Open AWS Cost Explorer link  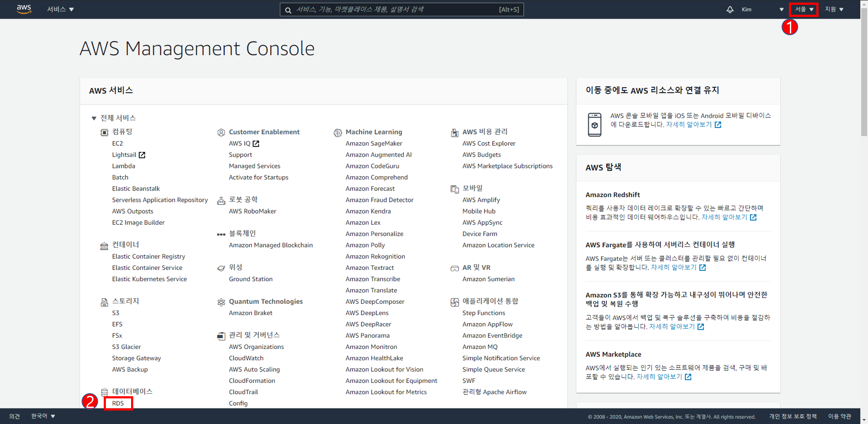(489, 144)
